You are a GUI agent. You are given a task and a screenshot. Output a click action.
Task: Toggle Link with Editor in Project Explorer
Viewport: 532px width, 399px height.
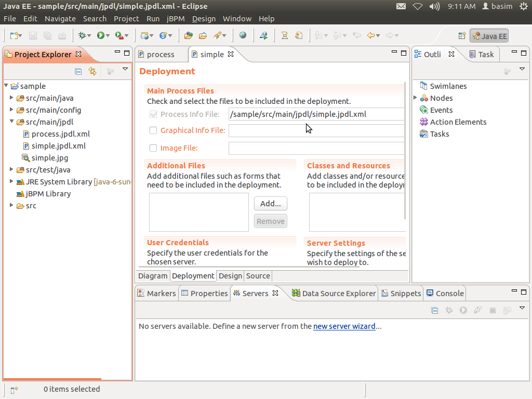pos(92,72)
